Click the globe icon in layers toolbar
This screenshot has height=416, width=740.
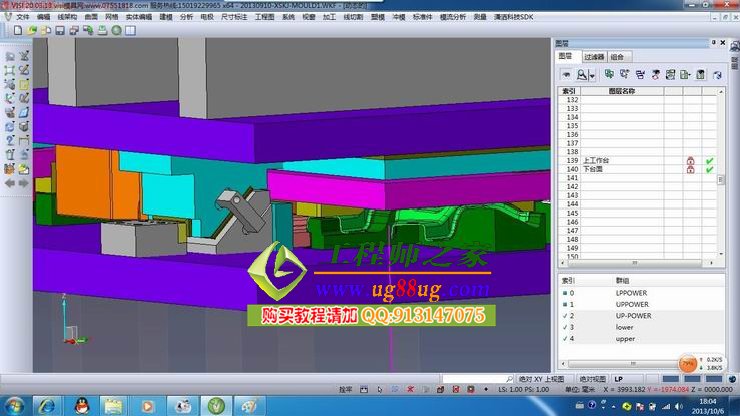tap(716, 75)
